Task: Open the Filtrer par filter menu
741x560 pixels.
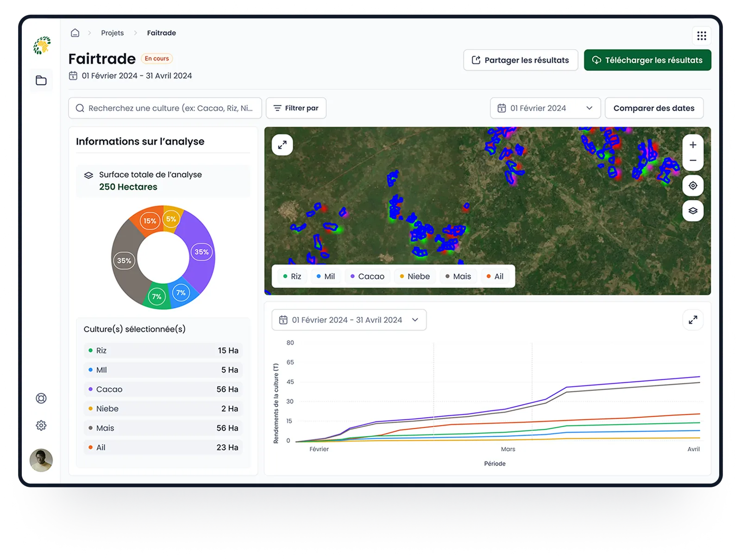Action: (296, 108)
